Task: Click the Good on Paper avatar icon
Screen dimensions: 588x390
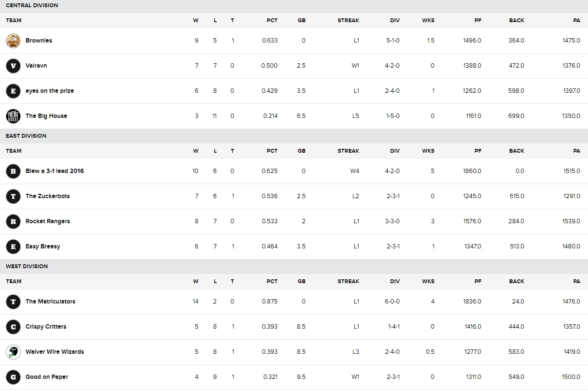Action: click(13, 377)
